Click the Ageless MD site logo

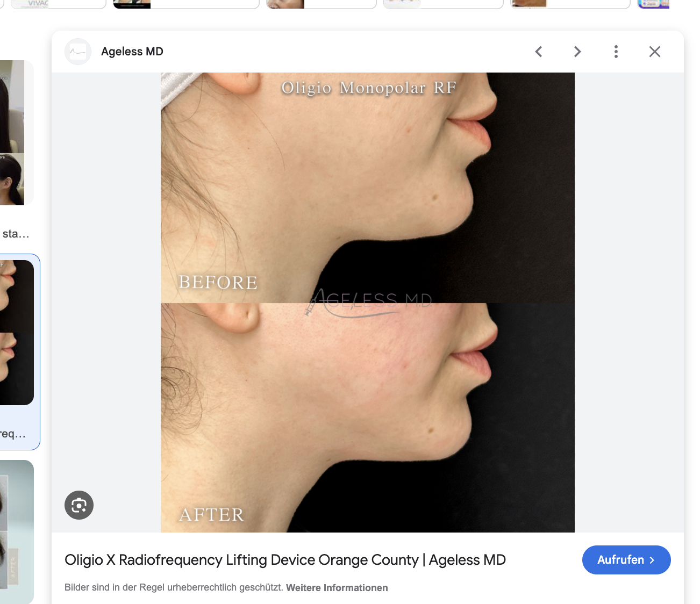pos(78,52)
